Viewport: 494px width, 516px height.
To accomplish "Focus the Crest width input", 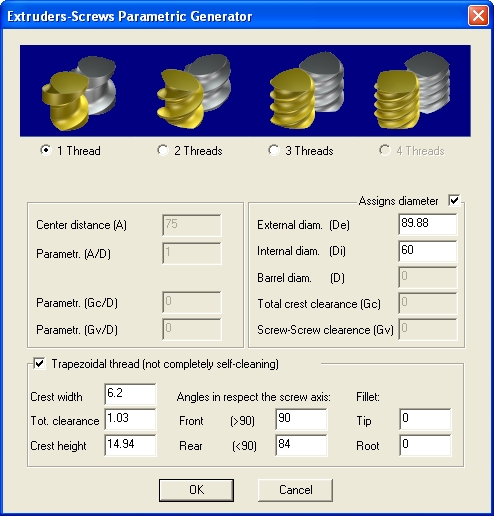I will (130, 394).
